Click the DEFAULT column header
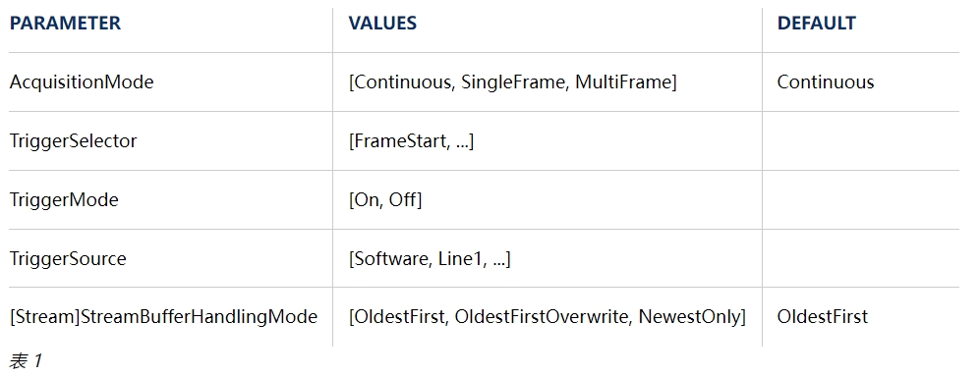The height and width of the screenshot is (377, 980). pyautogui.click(x=816, y=24)
